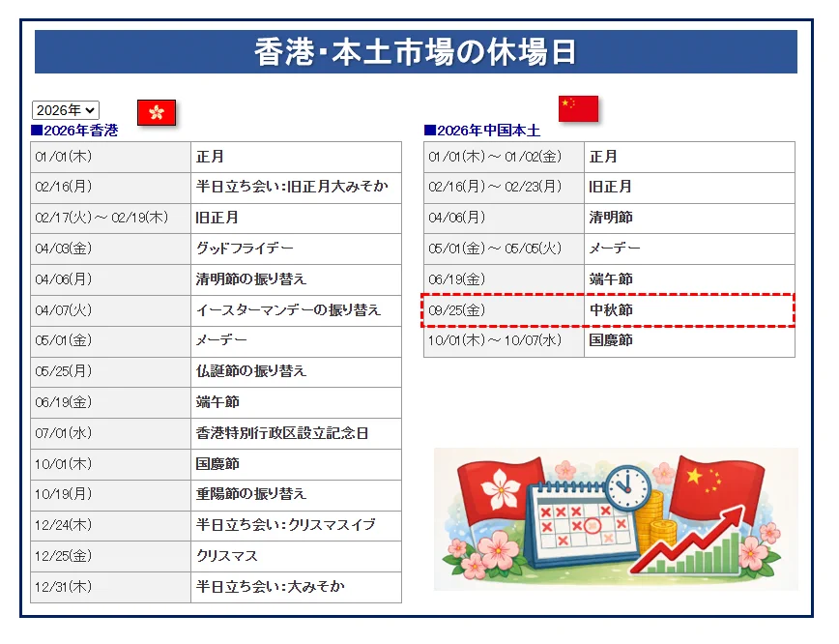Screen dimensions: 839x644
Task: Click the ■2026年香港 heading
Action: [x=74, y=131]
